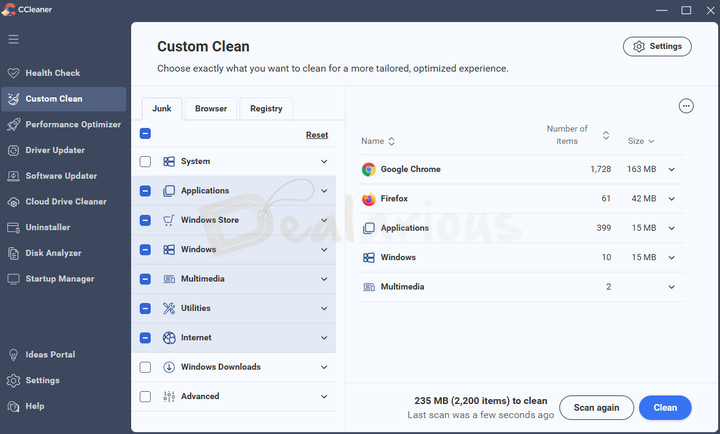Switch to the Registry tab
Screen dimensions: 720x434
point(266,108)
